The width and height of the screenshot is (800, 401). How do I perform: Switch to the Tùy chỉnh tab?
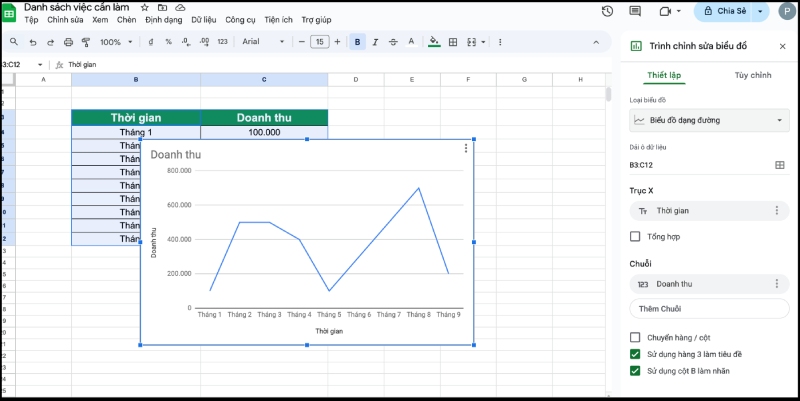pyautogui.click(x=753, y=75)
